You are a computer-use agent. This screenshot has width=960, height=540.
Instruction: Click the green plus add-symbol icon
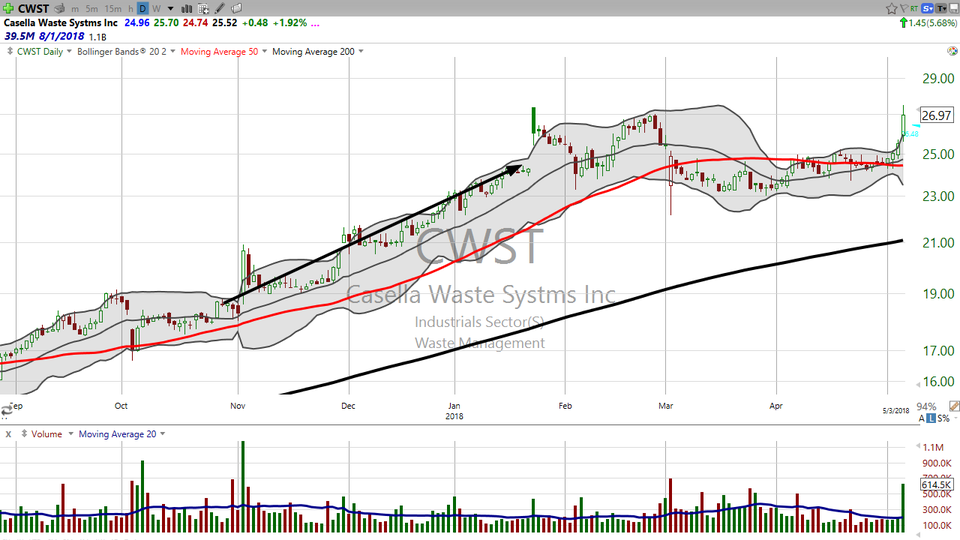9,8
